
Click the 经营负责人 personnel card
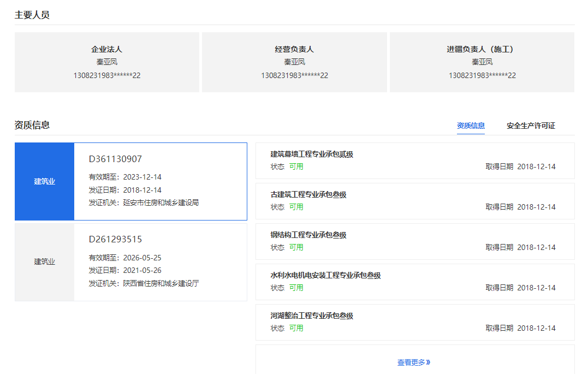click(294, 62)
